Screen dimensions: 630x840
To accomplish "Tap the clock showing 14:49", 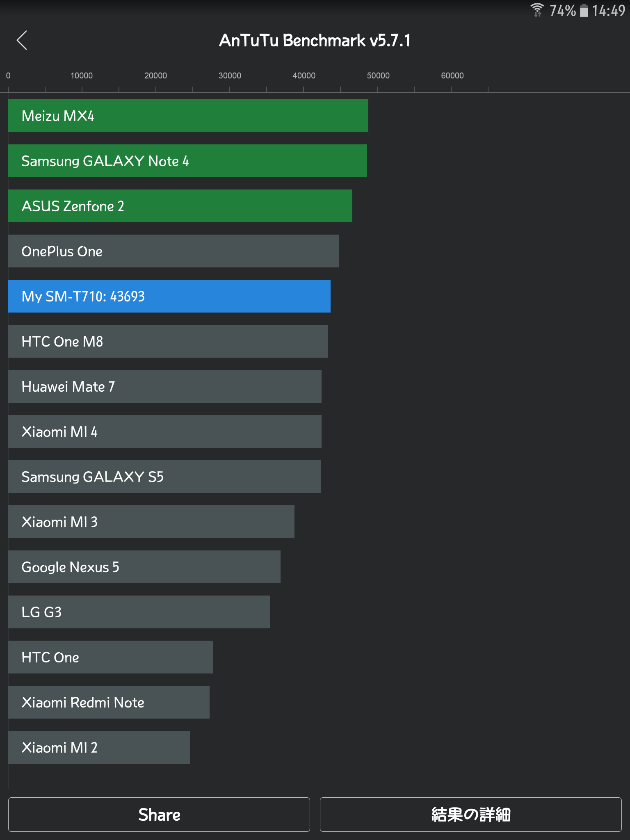I will (608, 10).
